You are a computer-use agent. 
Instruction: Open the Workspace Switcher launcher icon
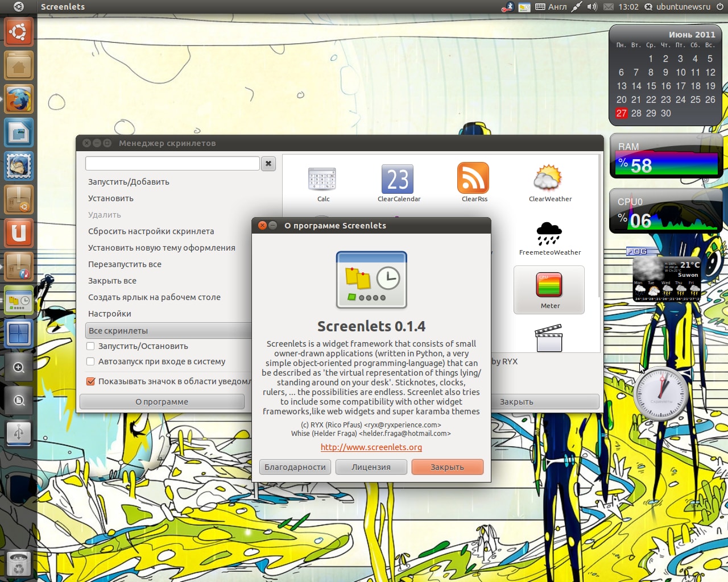pos(19,334)
